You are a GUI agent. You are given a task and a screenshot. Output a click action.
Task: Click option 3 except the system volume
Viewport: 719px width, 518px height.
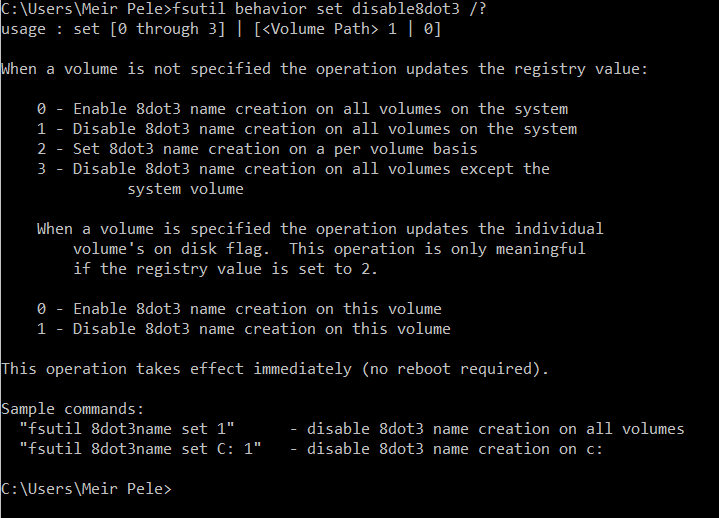tap(293, 169)
